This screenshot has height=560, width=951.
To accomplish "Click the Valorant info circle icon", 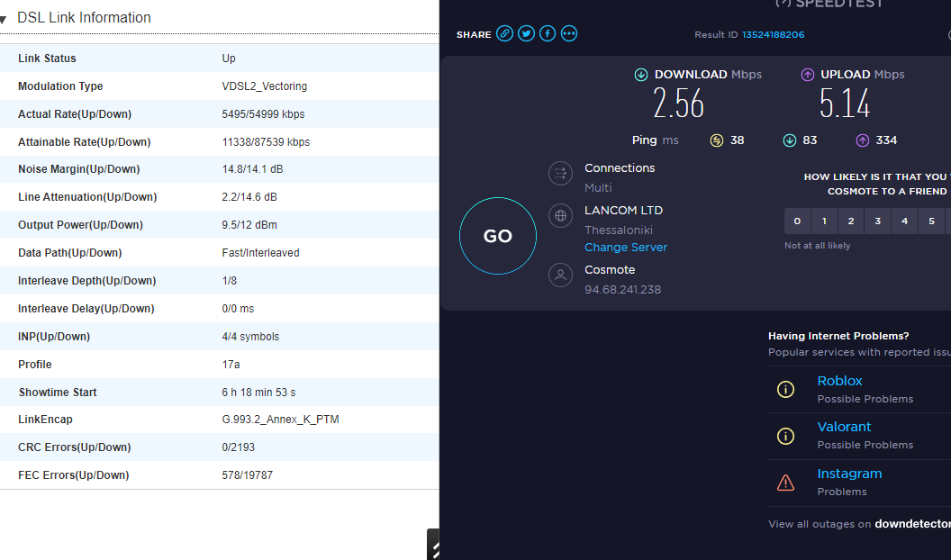I will [x=785, y=436].
